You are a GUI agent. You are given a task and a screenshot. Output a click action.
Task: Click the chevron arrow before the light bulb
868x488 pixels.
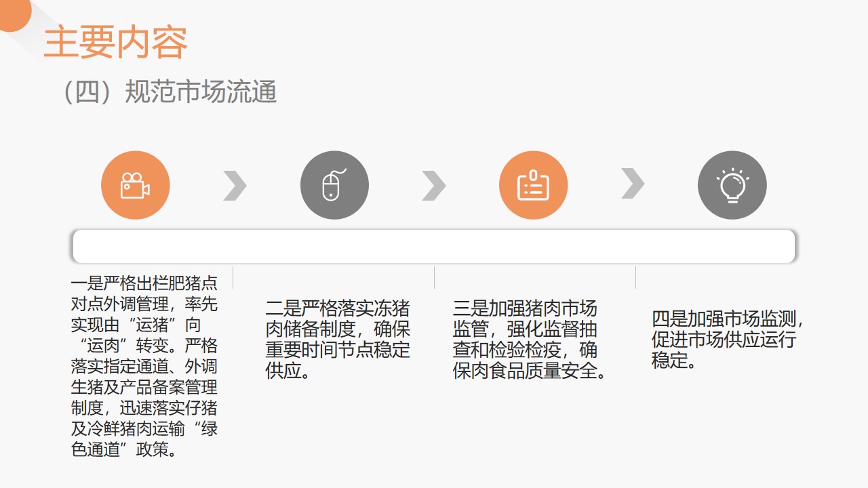click(633, 184)
